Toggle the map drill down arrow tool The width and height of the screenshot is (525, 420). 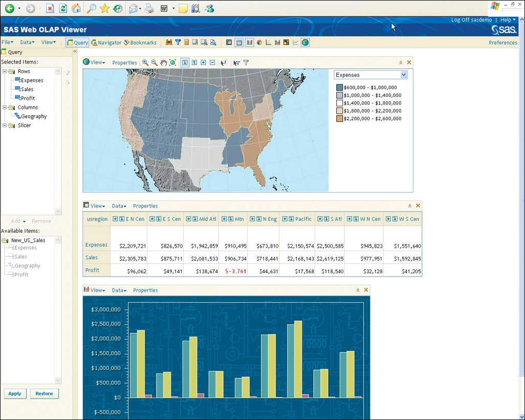185,62
